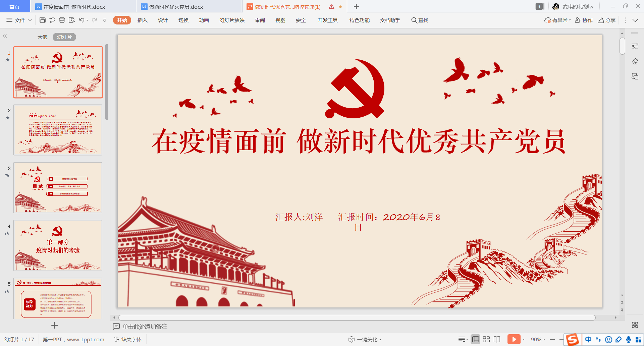Add a new slide with the plus icon
The image size is (644, 346).
tap(54, 325)
